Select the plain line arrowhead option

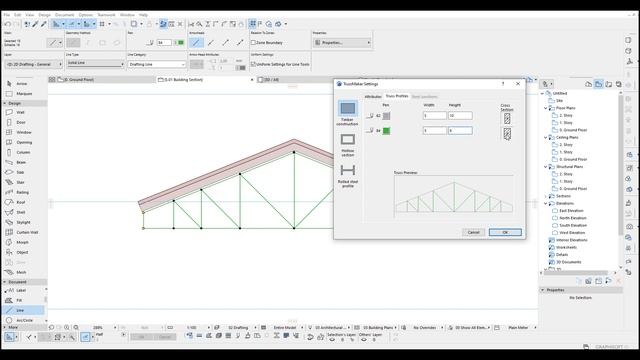(x=196, y=42)
